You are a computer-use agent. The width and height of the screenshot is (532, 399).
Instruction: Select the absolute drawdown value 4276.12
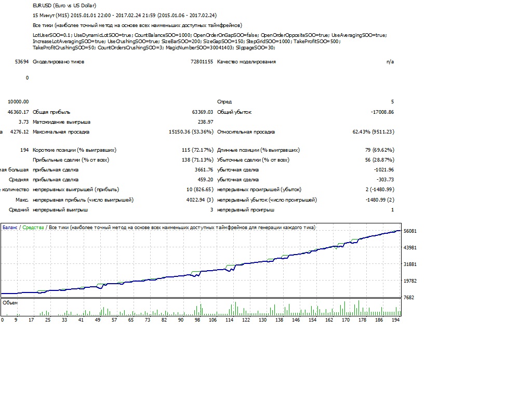click(x=19, y=131)
